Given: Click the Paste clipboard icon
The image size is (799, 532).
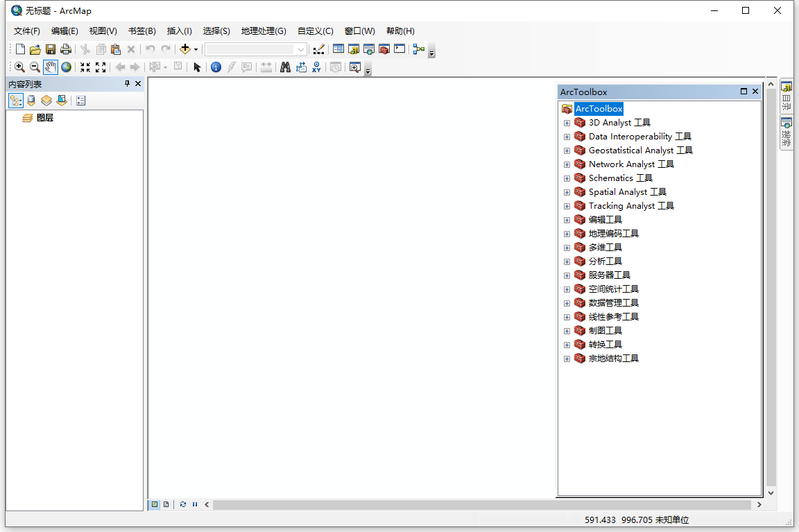Looking at the screenshot, I should point(116,49).
